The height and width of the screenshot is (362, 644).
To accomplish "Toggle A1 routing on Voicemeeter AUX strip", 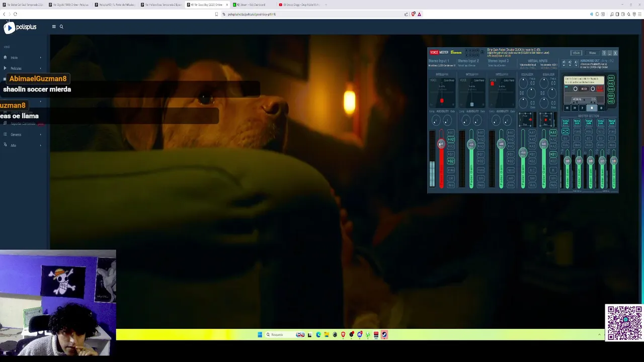I will click(x=553, y=132).
